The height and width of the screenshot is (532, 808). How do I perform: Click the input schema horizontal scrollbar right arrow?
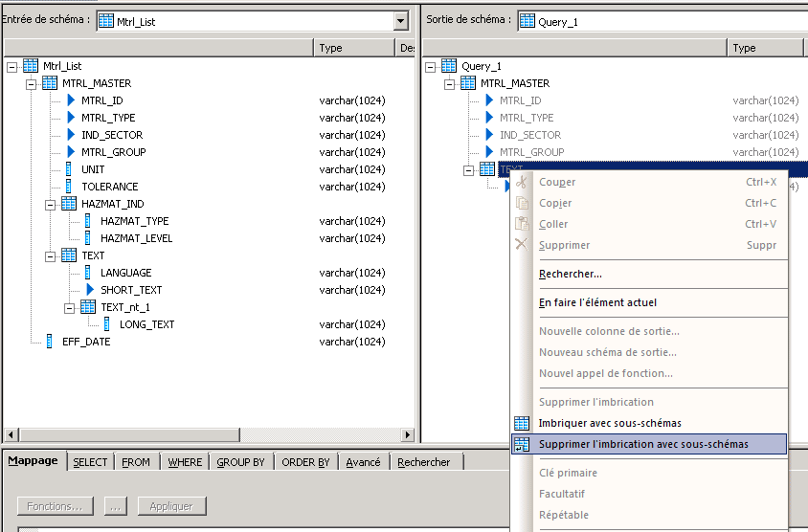tap(407, 435)
